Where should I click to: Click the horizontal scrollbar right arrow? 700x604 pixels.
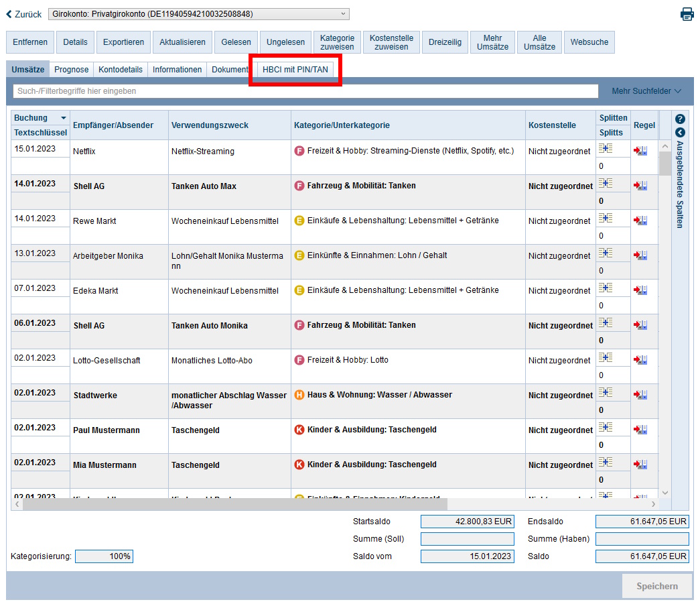pyautogui.click(x=653, y=504)
